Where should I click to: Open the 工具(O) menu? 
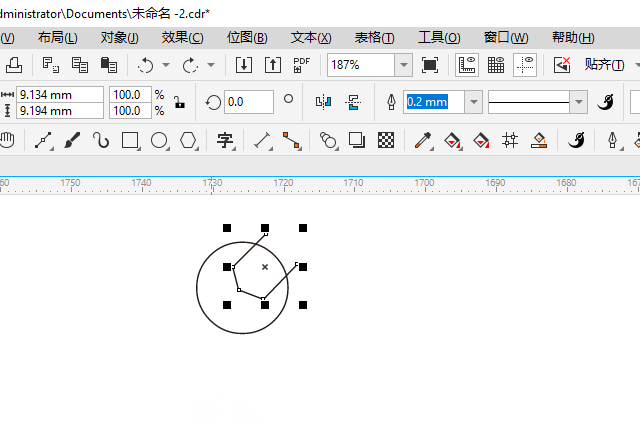439,38
